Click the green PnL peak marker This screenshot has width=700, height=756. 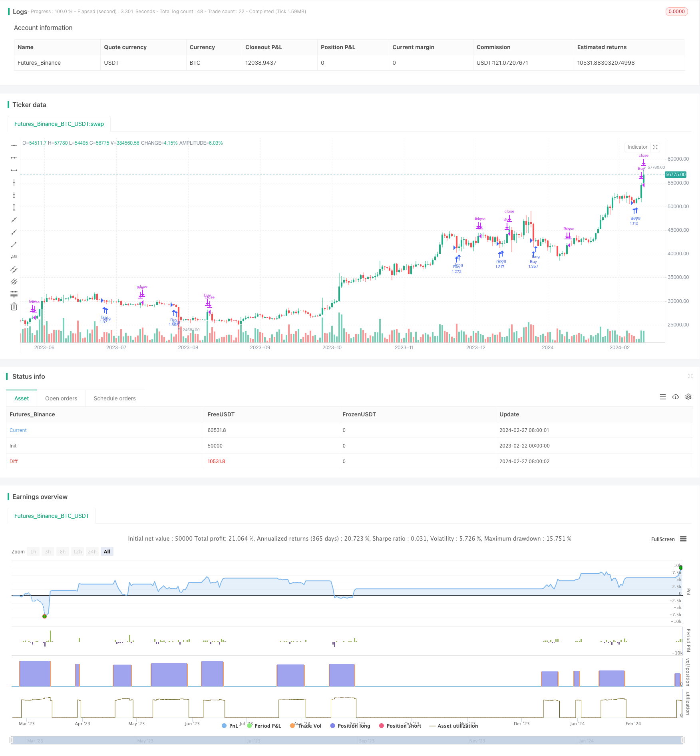[681, 567]
